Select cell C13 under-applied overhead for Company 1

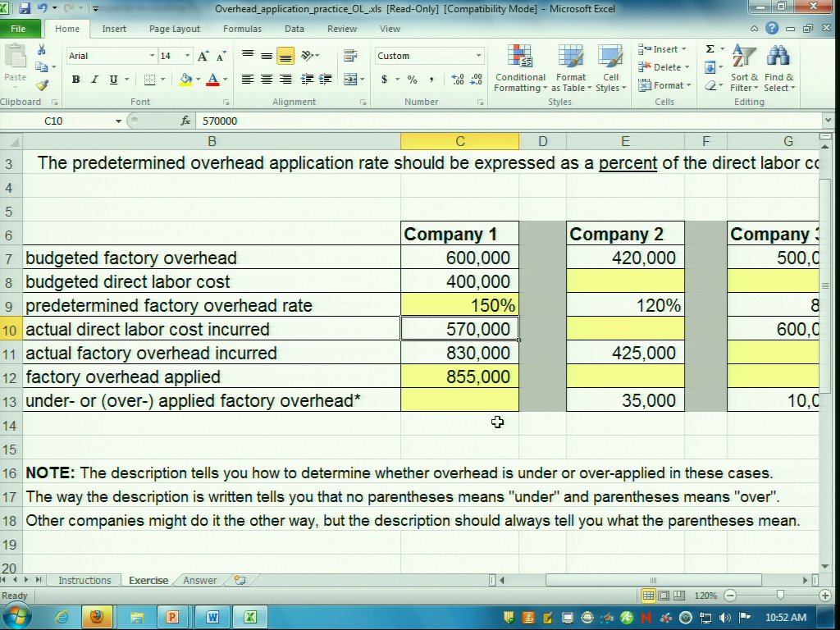coord(459,400)
